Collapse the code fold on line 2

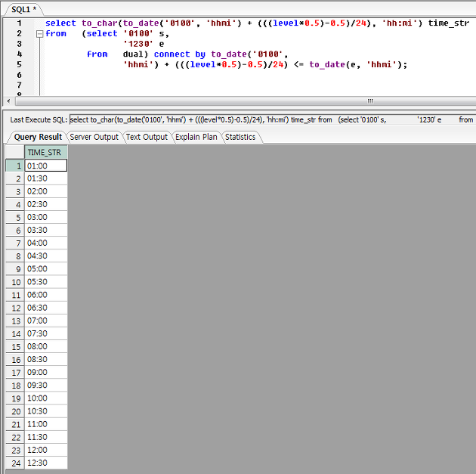pos(39,34)
